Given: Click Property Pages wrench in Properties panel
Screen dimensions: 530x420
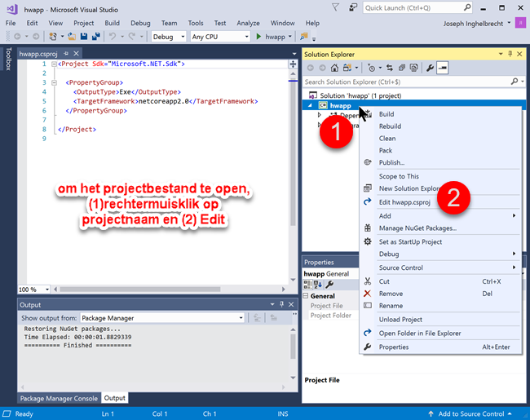Looking at the screenshot, I should [x=329, y=285].
